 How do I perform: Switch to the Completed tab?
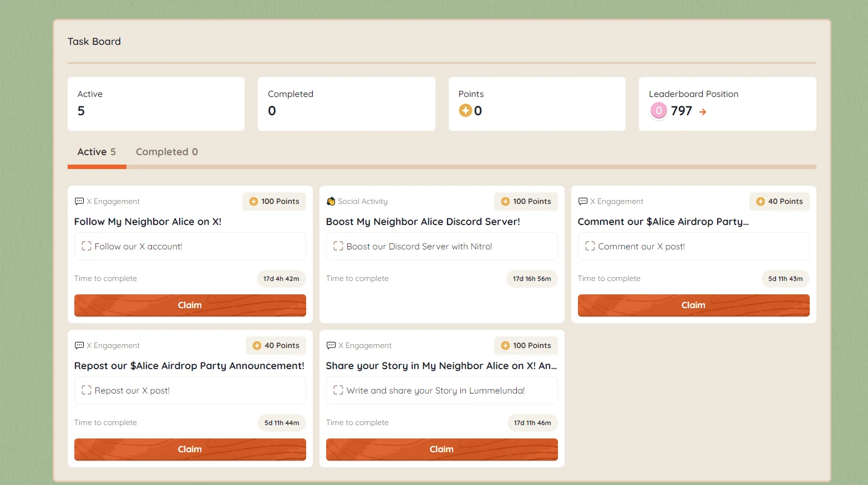pos(166,152)
